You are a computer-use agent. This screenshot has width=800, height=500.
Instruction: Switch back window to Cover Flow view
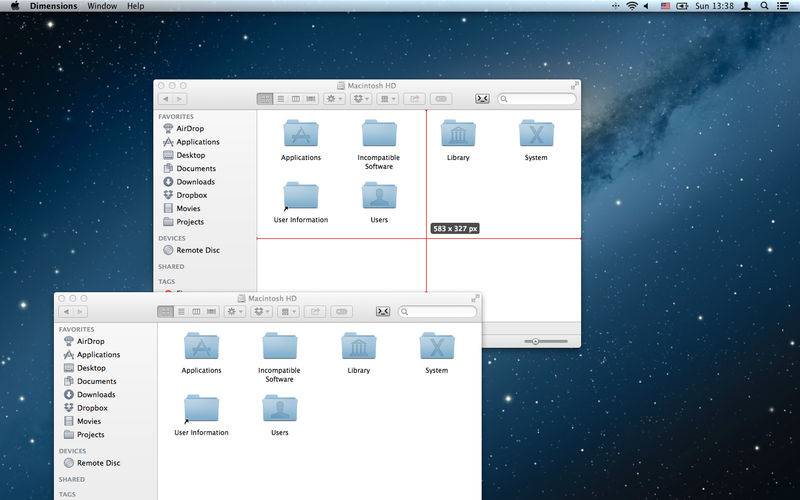[311, 99]
